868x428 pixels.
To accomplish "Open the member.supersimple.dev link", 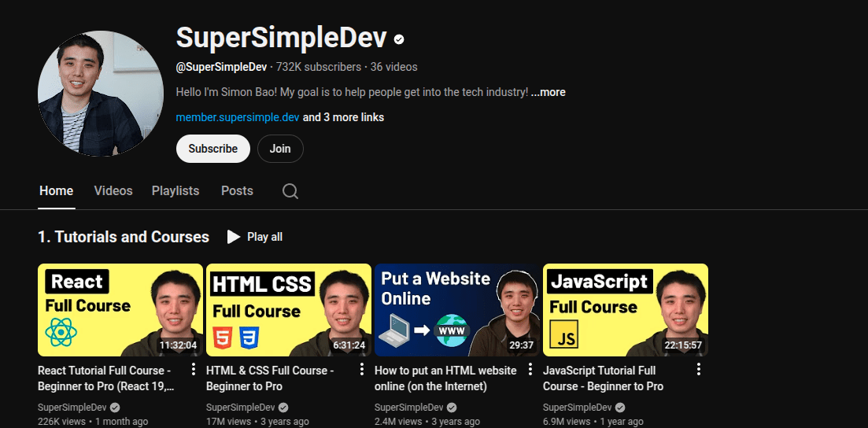I will click(x=238, y=117).
